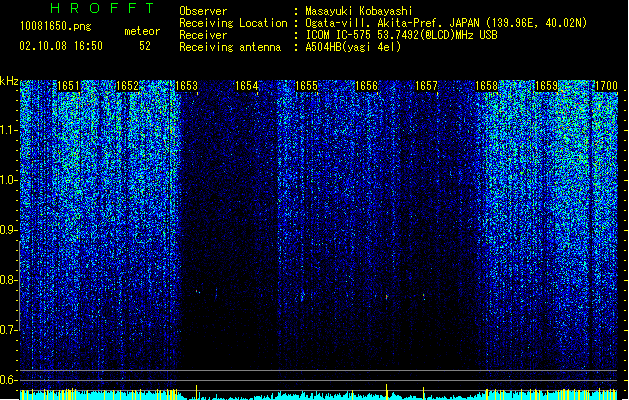Click the meteor echo near 1657
The width and height of the screenshot is (629, 400).
tap(424, 296)
